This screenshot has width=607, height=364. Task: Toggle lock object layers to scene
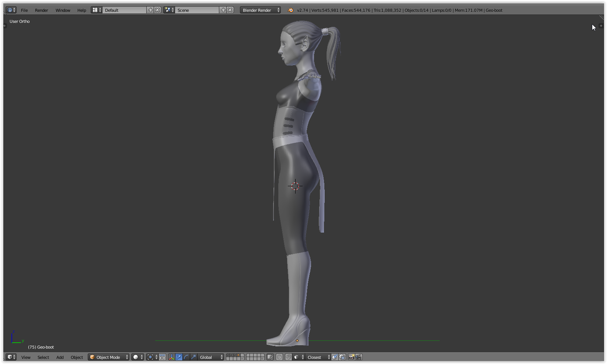pos(270,357)
